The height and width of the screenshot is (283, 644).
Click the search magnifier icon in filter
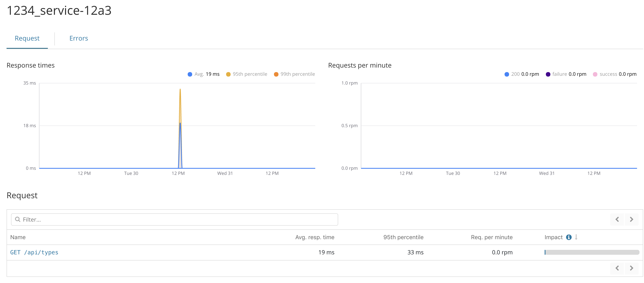pos(18,219)
